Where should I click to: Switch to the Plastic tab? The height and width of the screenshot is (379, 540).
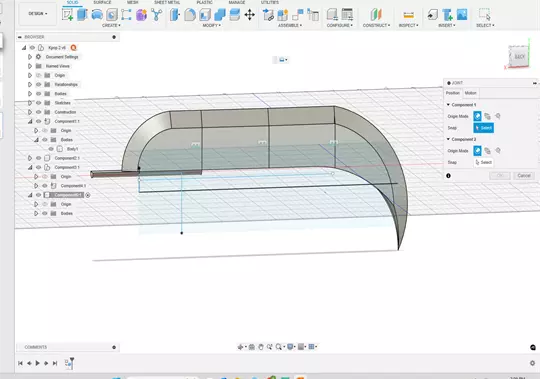coord(205,2)
